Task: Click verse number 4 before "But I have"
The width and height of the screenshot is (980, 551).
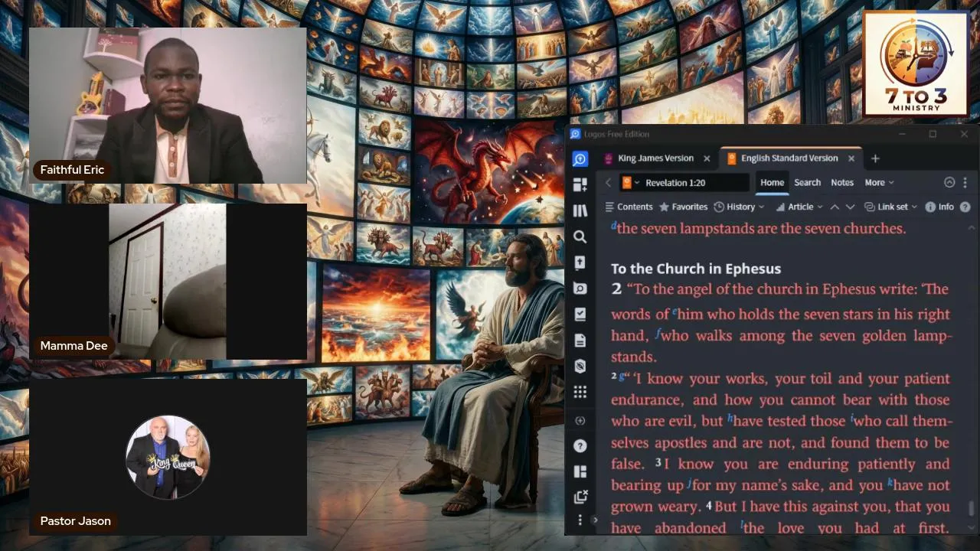Action: pos(709,505)
